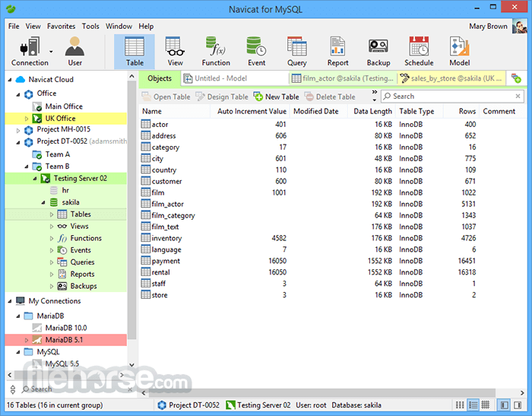This screenshot has width=532, height=416.
Task: Switch to Untitled - Model tab
Action: click(234, 78)
